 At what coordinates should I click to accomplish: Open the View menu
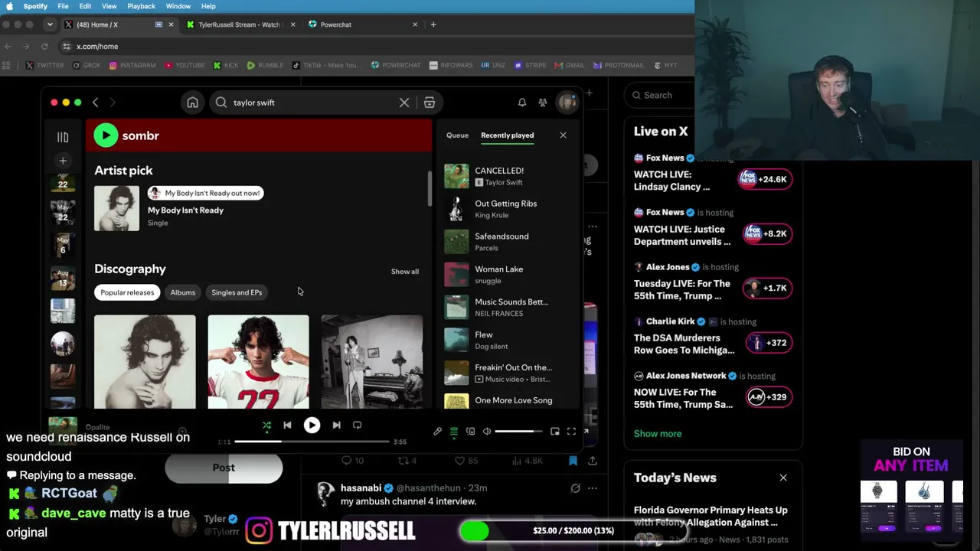(109, 6)
